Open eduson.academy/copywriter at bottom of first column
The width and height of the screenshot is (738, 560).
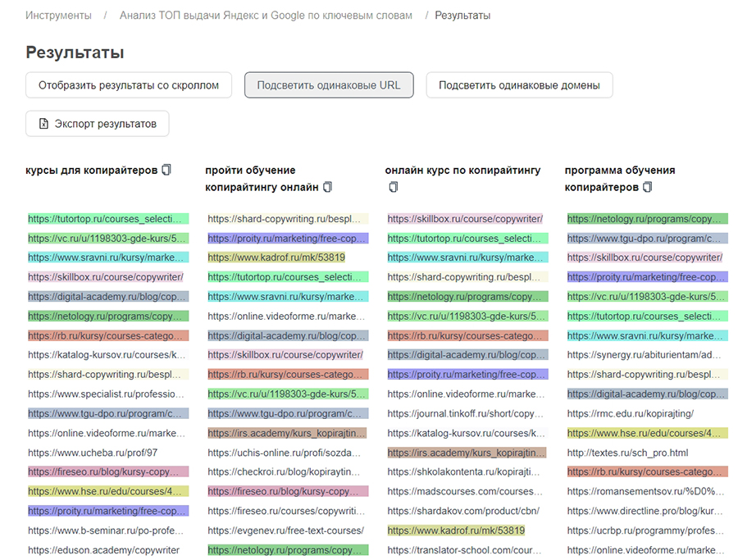[102, 550]
